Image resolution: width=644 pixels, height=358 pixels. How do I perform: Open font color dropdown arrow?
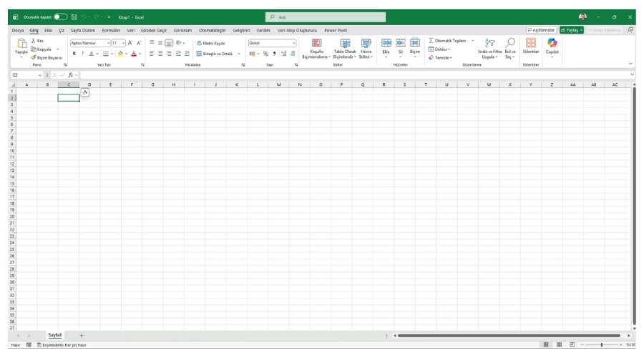pos(140,54)
